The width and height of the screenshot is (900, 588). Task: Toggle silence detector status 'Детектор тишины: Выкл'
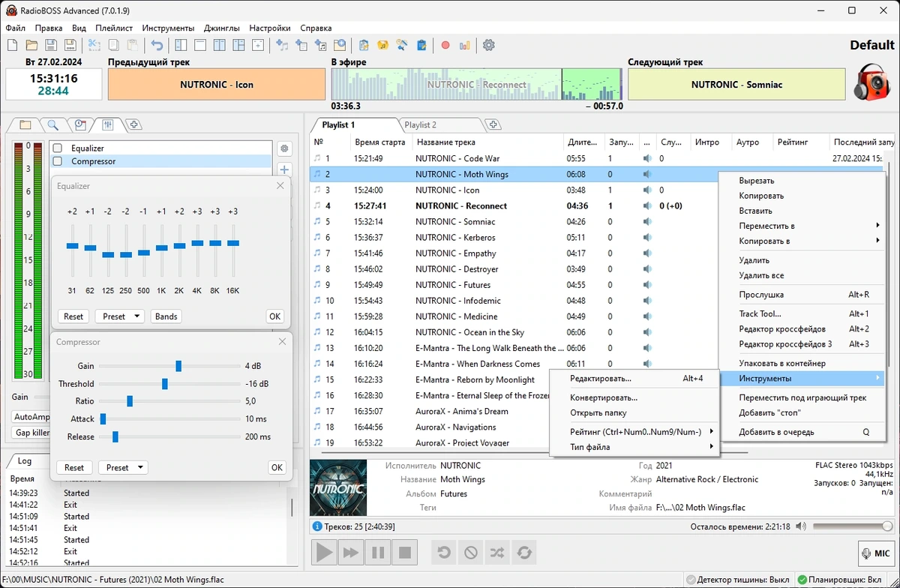pos(739,580)
